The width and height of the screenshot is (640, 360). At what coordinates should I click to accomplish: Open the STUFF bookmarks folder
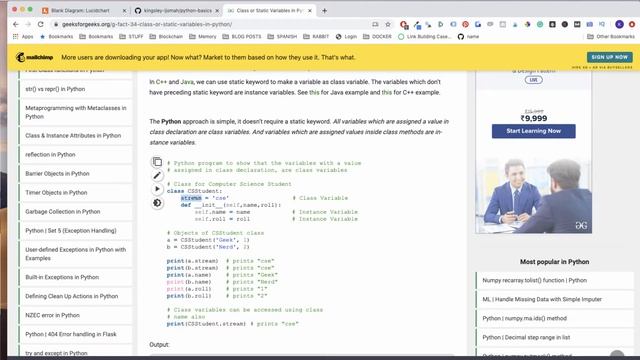pyautogui.click(x=131, y=37)
